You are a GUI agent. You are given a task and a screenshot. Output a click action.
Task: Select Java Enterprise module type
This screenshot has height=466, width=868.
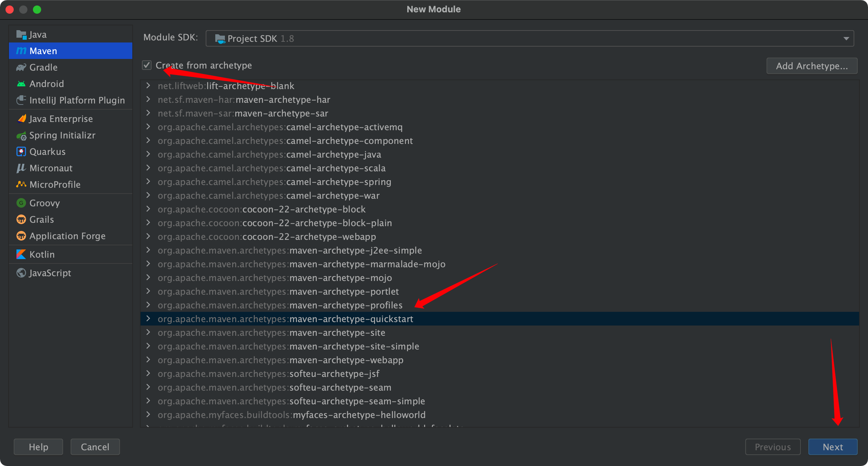point(61,119)
